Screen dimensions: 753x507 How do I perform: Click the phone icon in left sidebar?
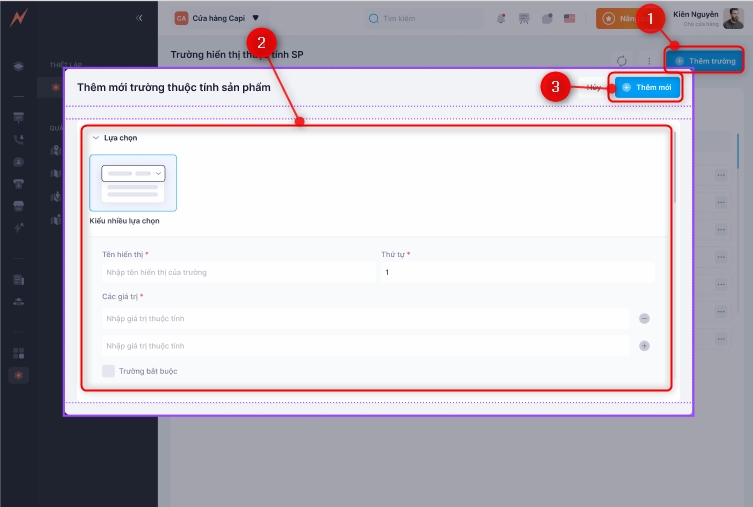click(x=19, y=140)
